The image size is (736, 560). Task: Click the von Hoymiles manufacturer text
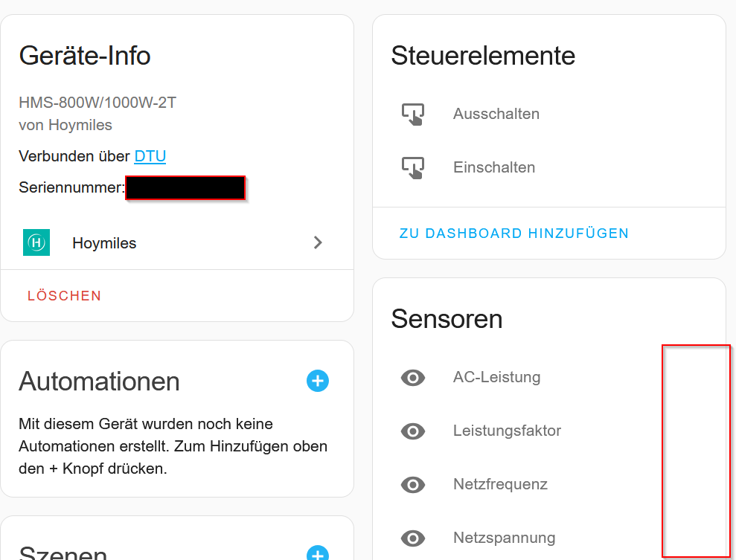click(65, 125)
